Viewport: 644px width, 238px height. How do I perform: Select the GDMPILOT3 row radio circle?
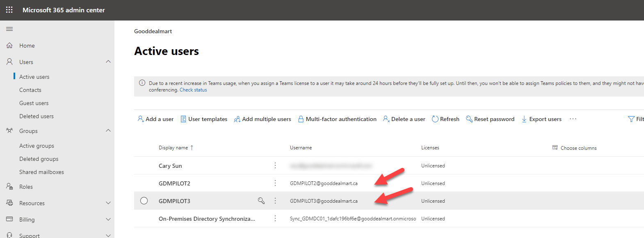click(144, 201)
